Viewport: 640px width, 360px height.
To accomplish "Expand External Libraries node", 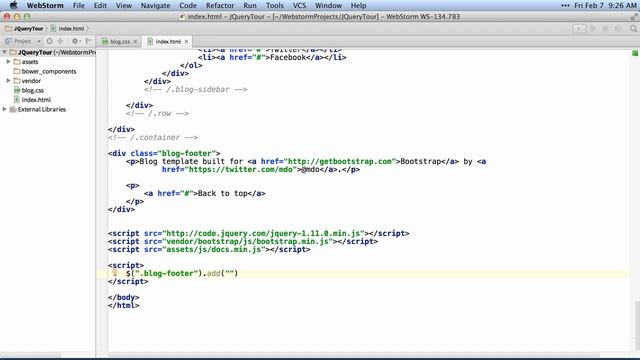I will [x=4, y=109].
